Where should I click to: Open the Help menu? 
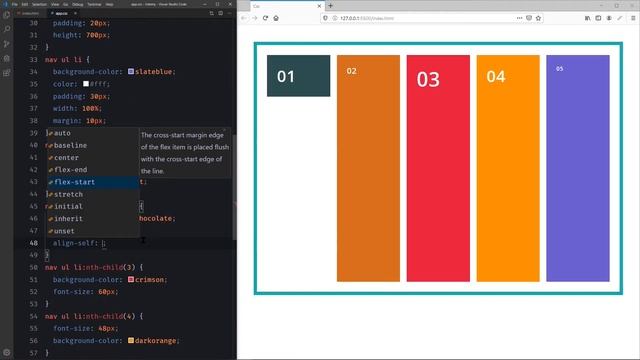pos(109,4)
